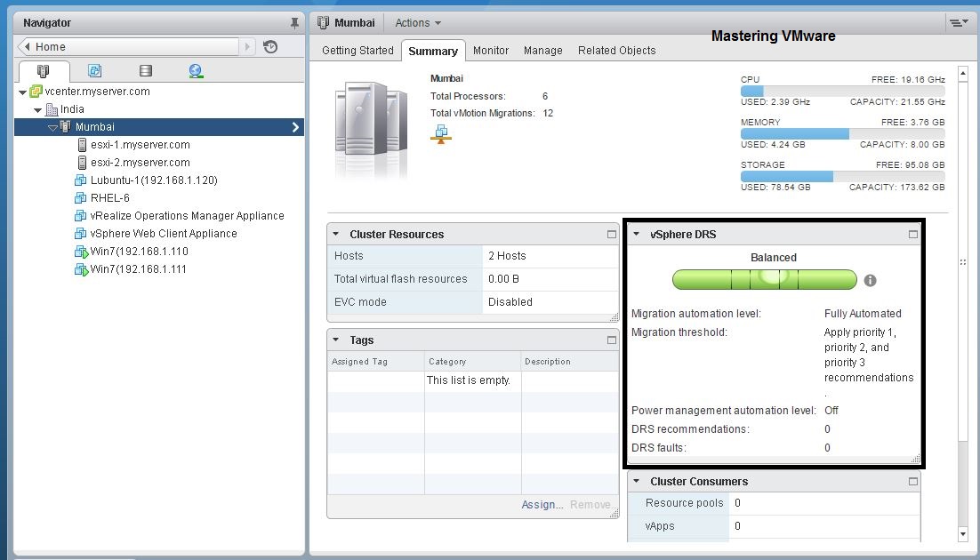Click the 'Total vMotion Migrations:' label

pos(483,113)
